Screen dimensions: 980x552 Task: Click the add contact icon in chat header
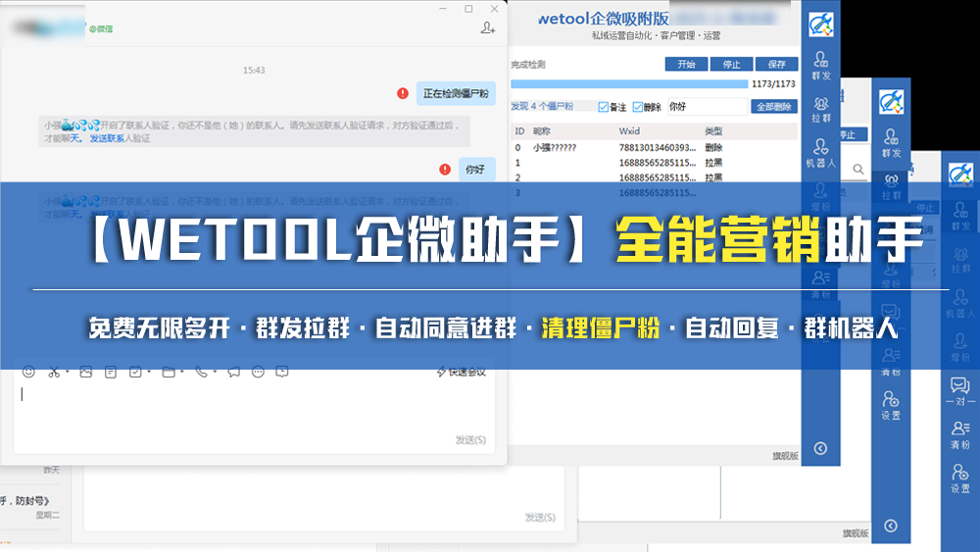point(487,28)
